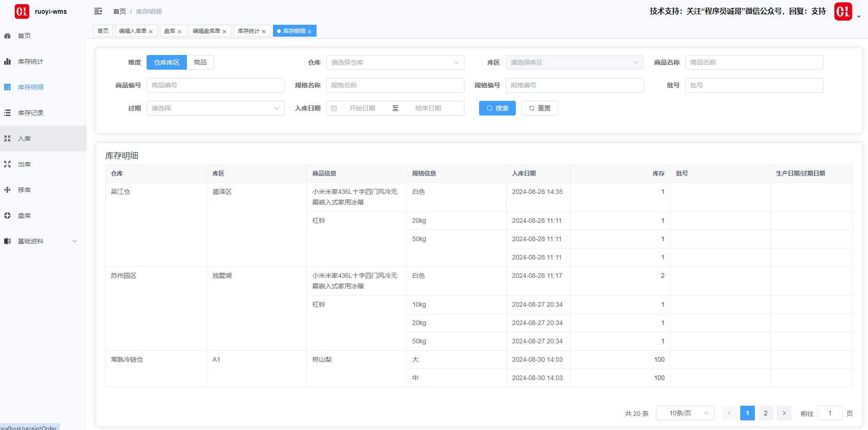
Task: Open 移库 page in sidebar
Action: [x=43, y=190]
